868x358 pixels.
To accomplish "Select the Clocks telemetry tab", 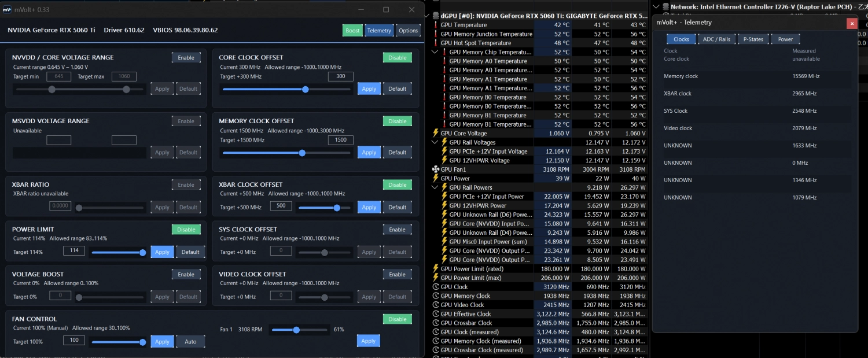I will (681, 39).
